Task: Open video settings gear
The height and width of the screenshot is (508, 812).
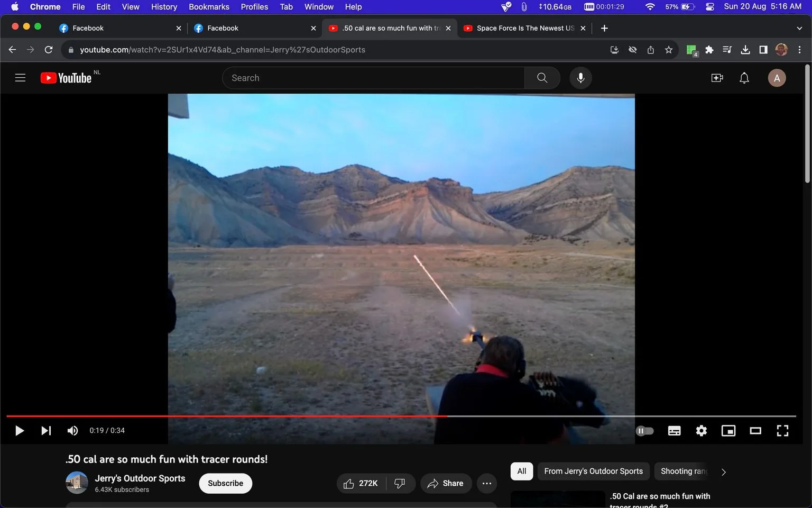Action: pyautogui.click(x=701, y=431)
